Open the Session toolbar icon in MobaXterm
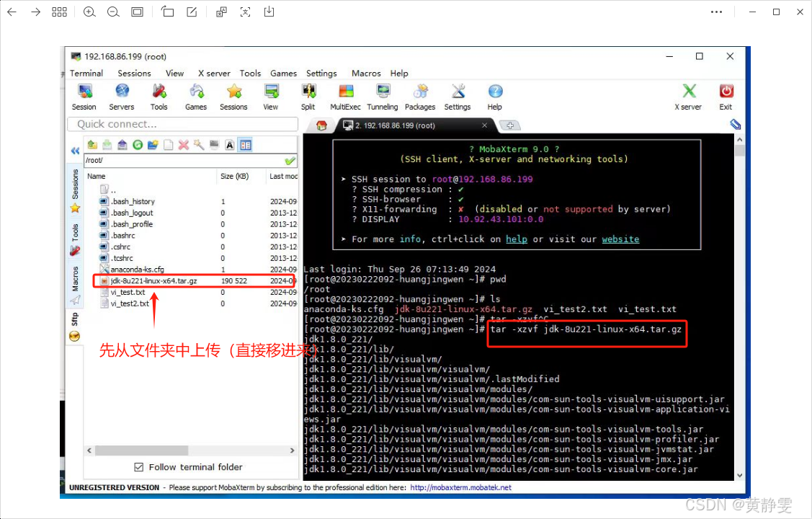Viewport: 812px width, 519px height. click(84, 97)
